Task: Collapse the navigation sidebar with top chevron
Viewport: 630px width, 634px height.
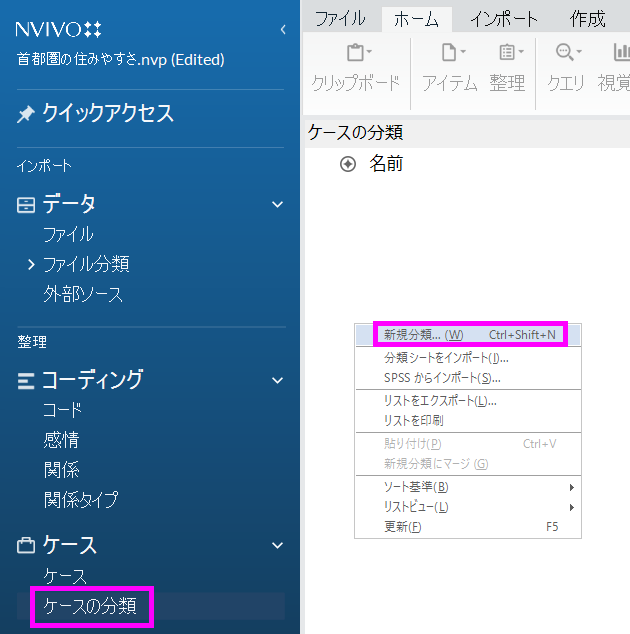Action: [x=283, y=30]
